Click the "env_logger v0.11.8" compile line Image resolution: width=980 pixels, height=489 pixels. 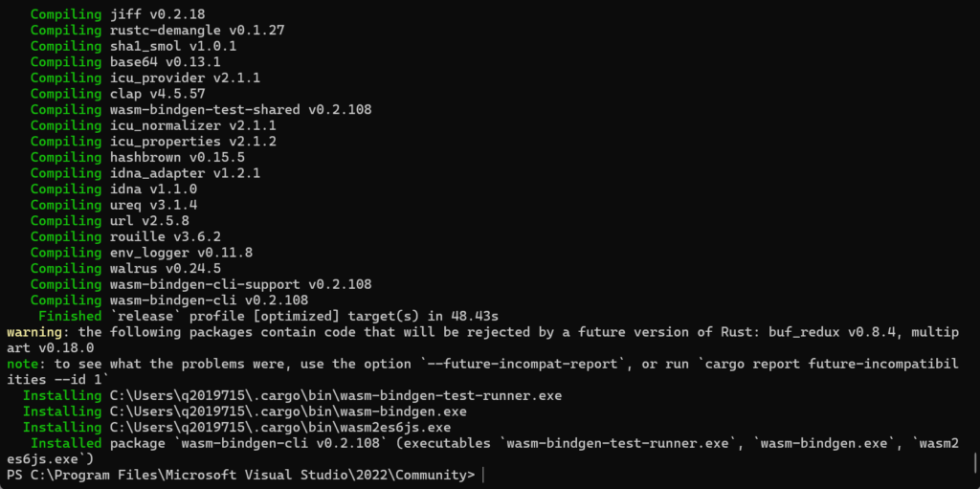(x=181, y=253)
